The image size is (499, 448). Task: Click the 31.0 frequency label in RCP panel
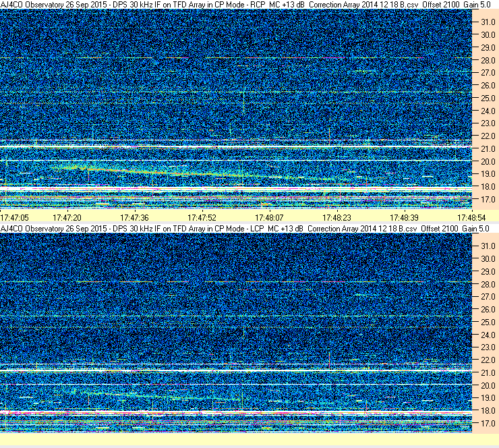488,22
